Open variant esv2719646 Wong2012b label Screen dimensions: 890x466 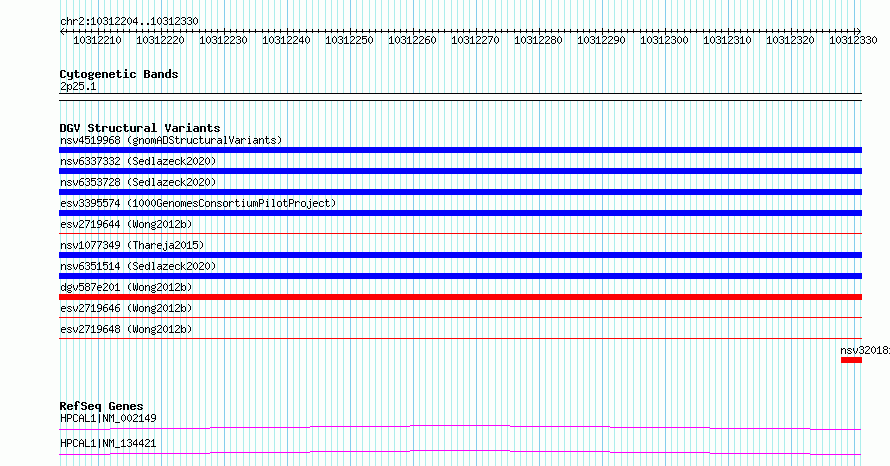click(x=126, y=308)
